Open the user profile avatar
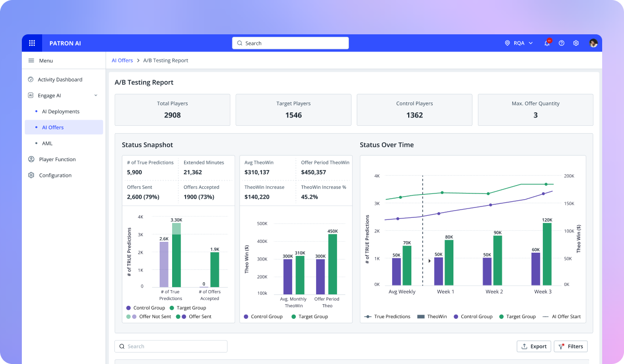Viewport: 624px width, 364px height. point(593,43)
